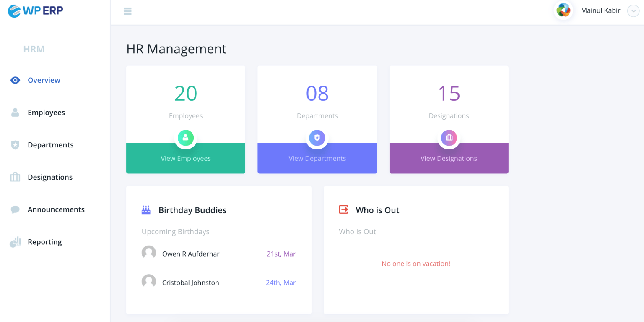Open the Mainul Kabir account dropdown chevron
This screenshot has width=644, height=322.
pos(633,11)
